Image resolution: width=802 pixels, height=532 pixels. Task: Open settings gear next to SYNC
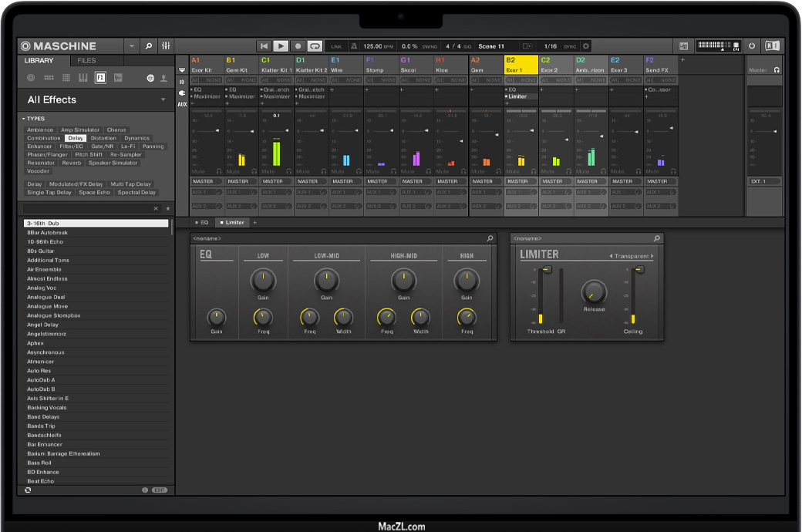pyautogui.click(x=585, y=46)
